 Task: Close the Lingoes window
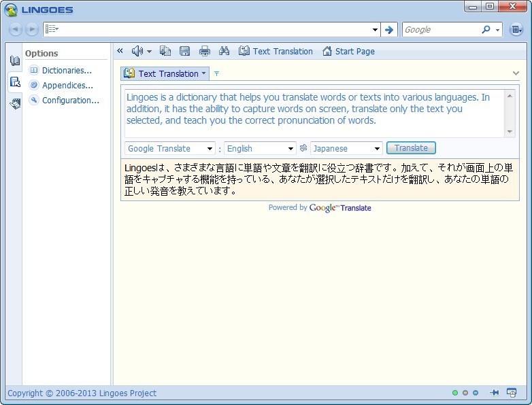512,6
